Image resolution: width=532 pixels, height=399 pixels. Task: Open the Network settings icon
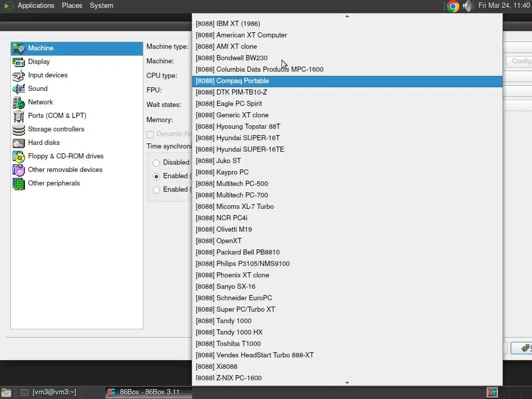click(19, 102)
